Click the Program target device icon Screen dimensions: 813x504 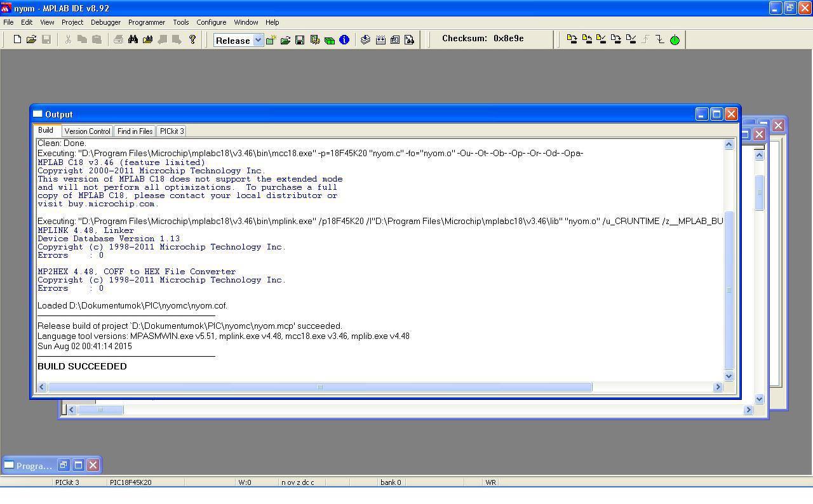(x=572, y=39)
